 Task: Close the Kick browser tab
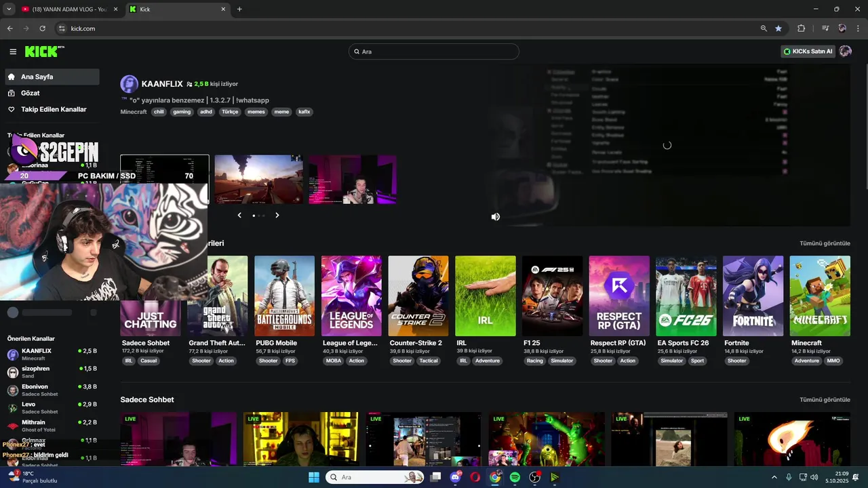pyautogui.click(x=223, y=9)
